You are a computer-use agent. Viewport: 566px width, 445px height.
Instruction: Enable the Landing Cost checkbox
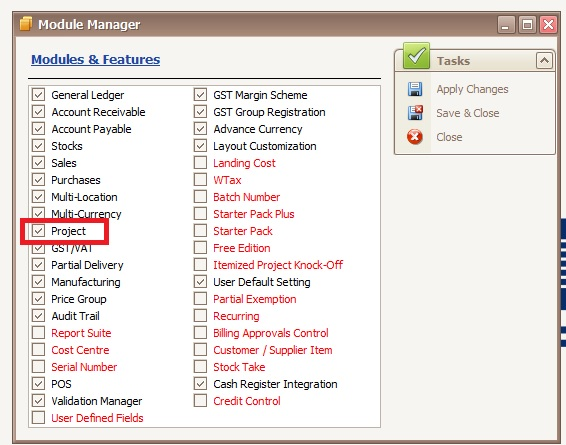tap(200, 163)
